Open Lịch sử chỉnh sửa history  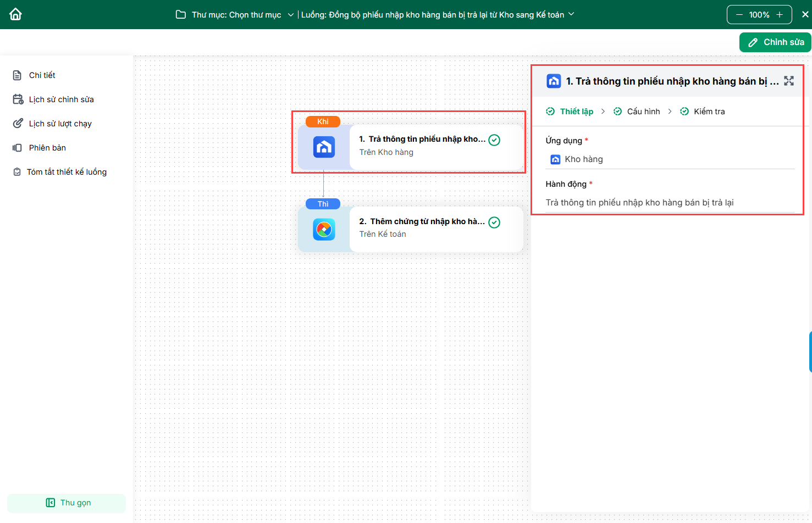[61, 99]
